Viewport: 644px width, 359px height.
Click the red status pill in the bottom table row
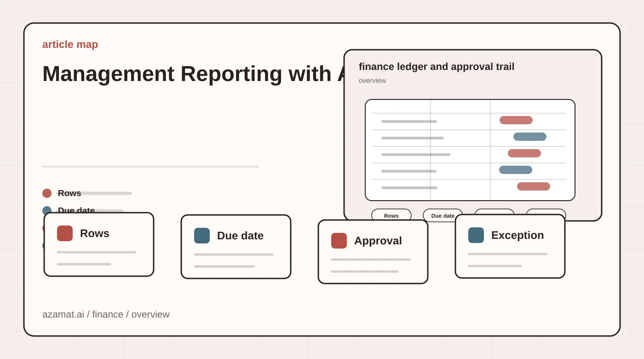pos(534,186)
